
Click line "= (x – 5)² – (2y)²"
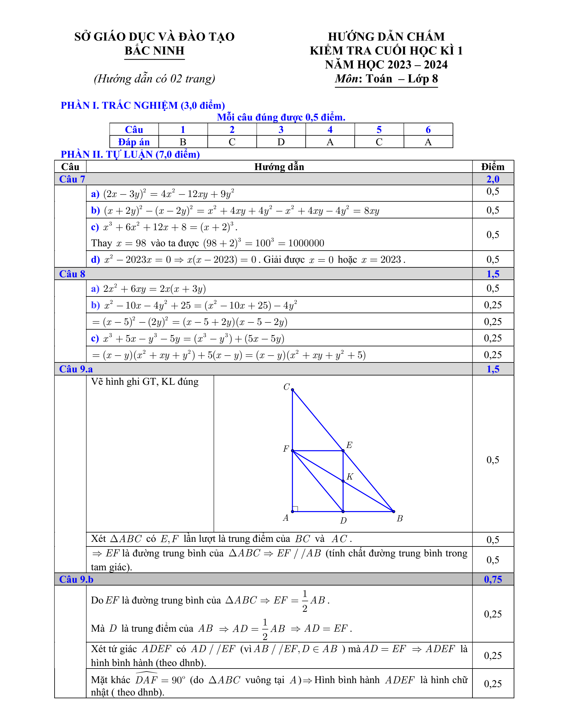coord(189,322)
